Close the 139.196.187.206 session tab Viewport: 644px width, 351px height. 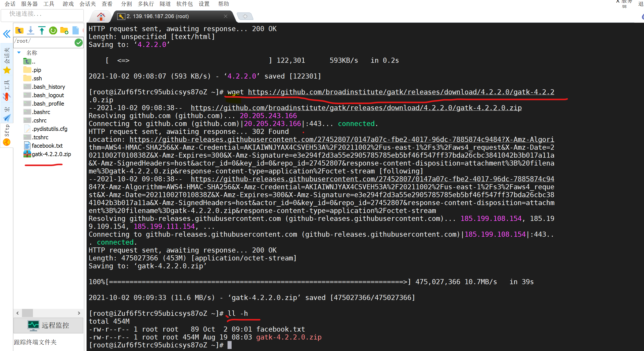pyautogui.click(x=225, y=16)
